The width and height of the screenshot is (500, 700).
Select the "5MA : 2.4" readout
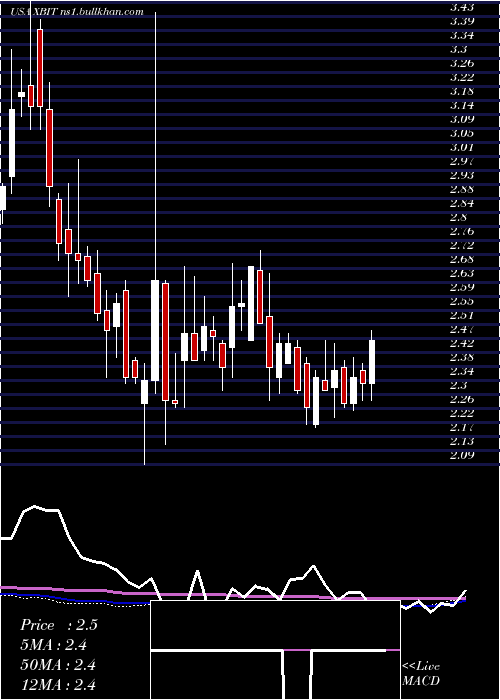54,645
